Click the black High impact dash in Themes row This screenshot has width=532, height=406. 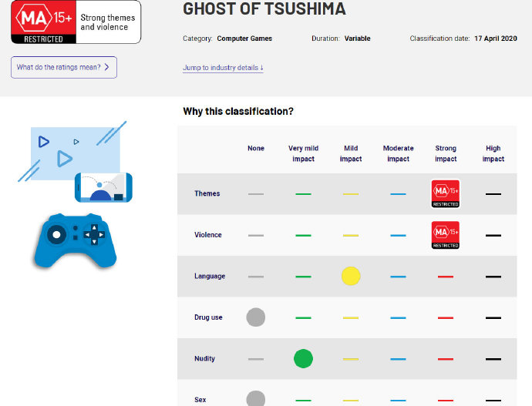point(493,194)
